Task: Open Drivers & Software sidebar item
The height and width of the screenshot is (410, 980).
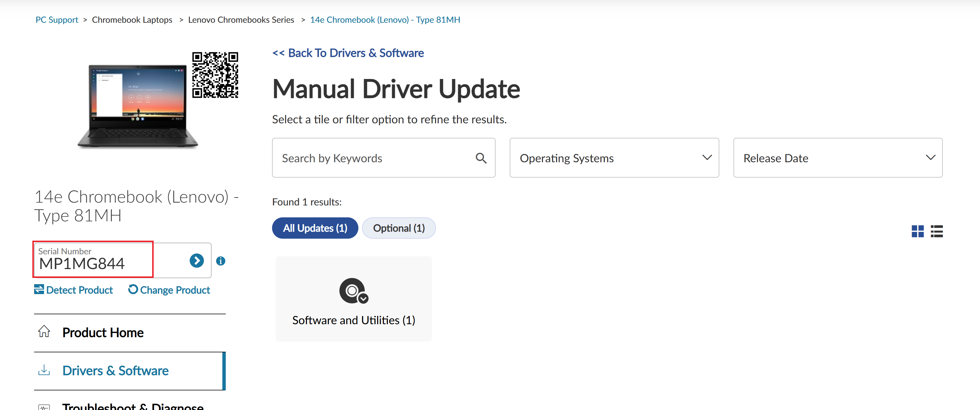Action: (x=115, y=371)
